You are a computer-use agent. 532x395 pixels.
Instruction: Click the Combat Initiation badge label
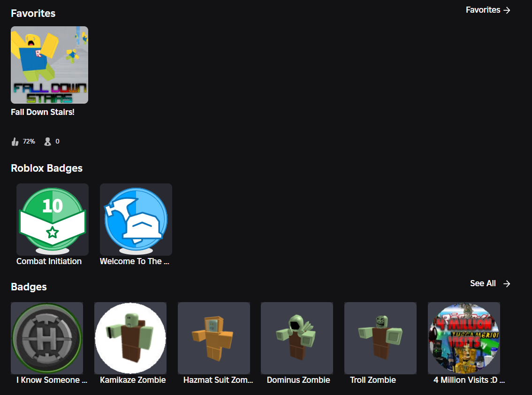point(49,261)
